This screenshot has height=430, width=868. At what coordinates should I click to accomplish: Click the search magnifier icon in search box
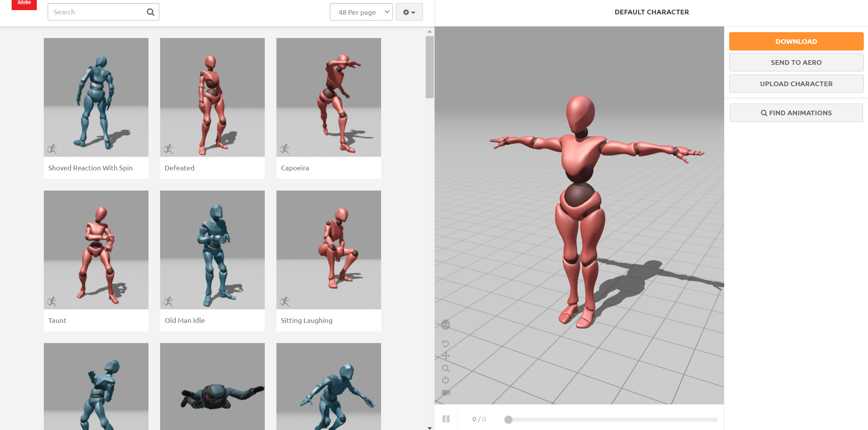tap(150, 12)
